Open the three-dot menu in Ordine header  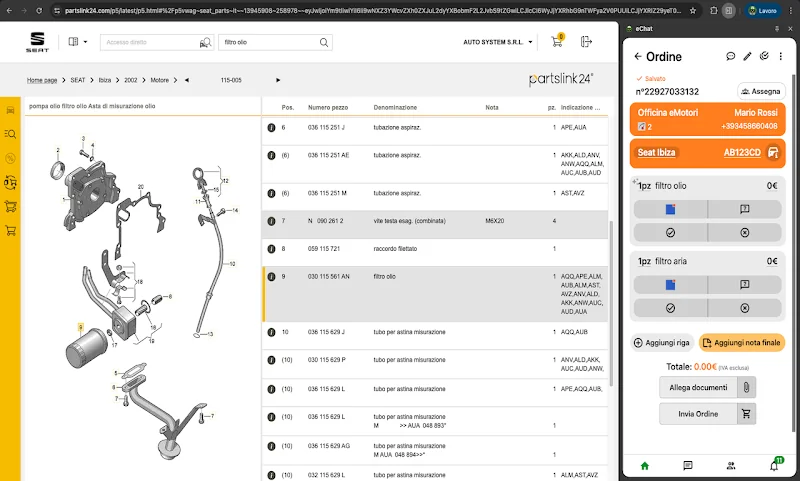click(x=781, y=56)
